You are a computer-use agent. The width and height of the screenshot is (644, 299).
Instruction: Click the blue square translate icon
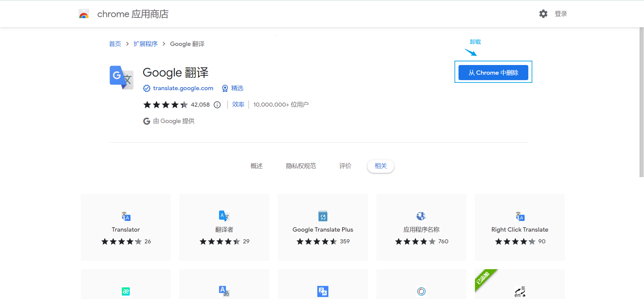pyautogui.click(x=323, y=291)
